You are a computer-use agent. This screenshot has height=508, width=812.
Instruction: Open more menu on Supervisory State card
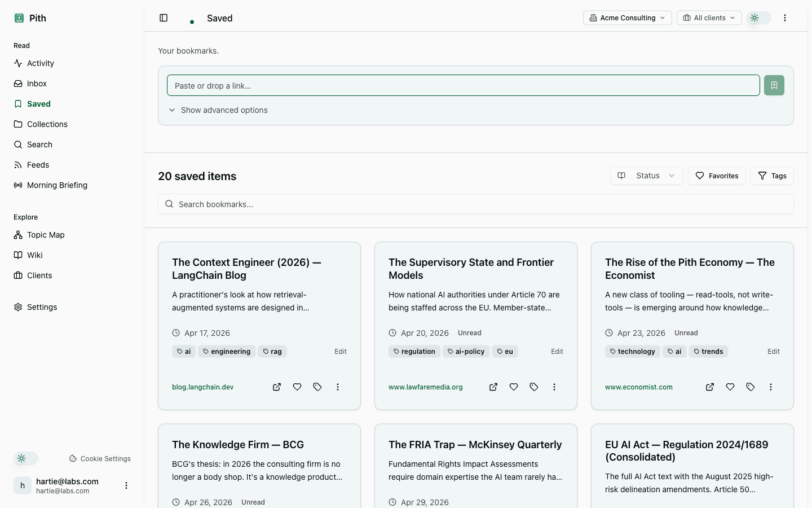pos(554,387)
